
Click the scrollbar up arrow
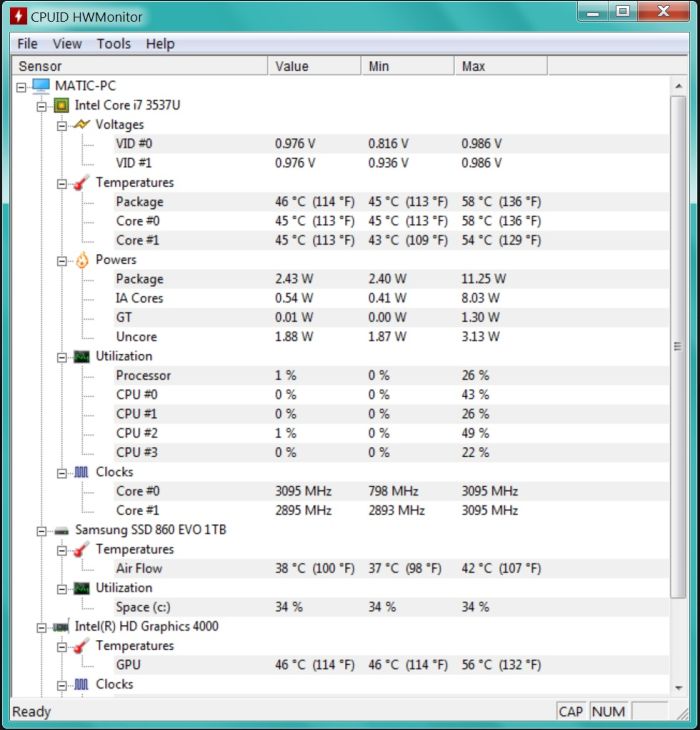point(678,86)
